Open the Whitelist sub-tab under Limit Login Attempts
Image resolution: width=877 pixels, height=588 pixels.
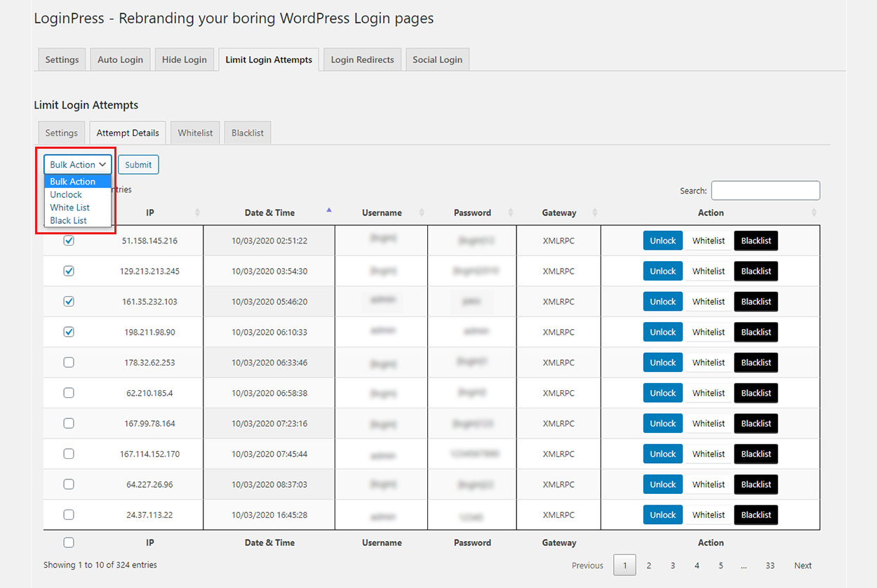click(x=195, y=133)
